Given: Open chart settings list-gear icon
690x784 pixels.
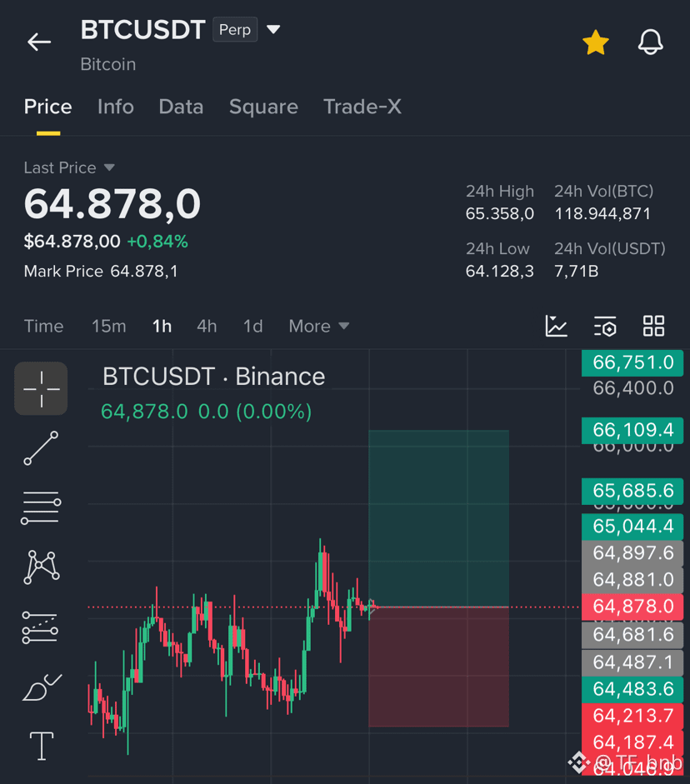Looking at the screenshot, I should pos(605,326).
